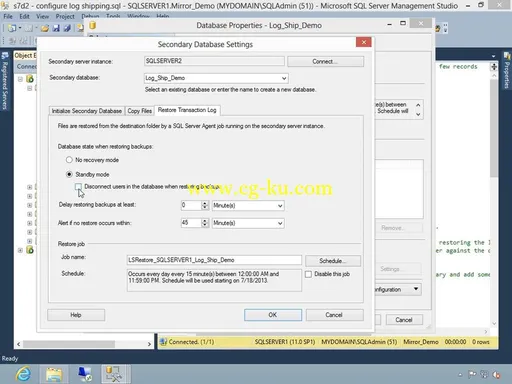Switch to the Copy Files tab
The image size is (512, 384).
140,111
